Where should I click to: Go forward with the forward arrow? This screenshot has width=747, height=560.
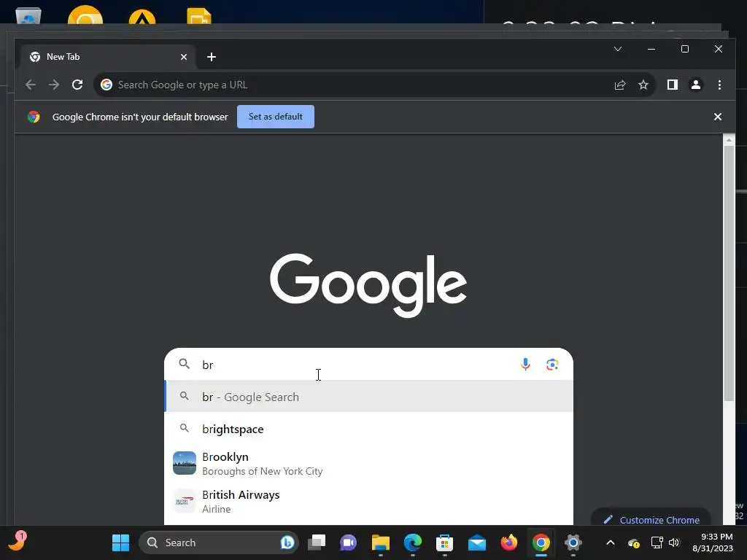coord(54,85)
